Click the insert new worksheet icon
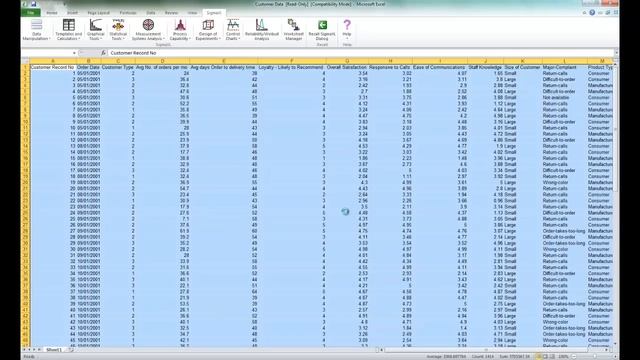The width and height of the screenshot is (640, 360). coord(71,350)
